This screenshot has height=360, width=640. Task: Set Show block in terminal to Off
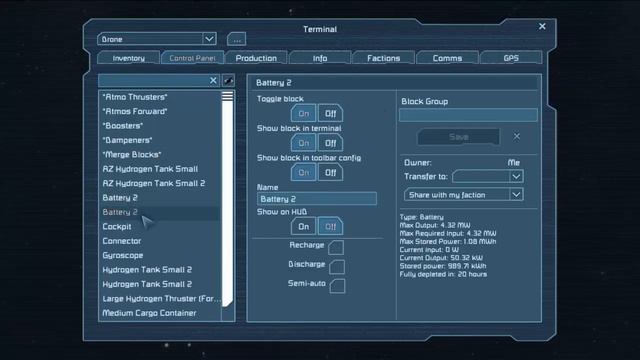point(331,143)
